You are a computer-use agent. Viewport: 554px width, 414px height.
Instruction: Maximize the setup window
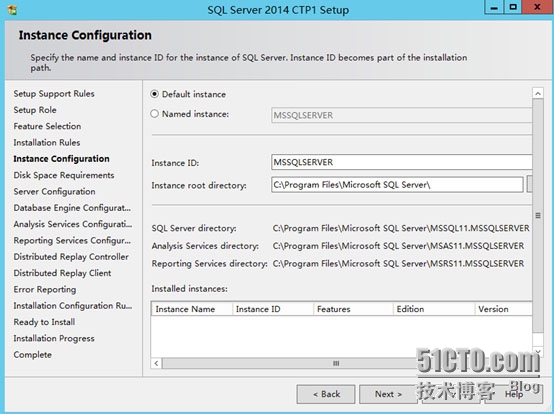coord(513,7)
